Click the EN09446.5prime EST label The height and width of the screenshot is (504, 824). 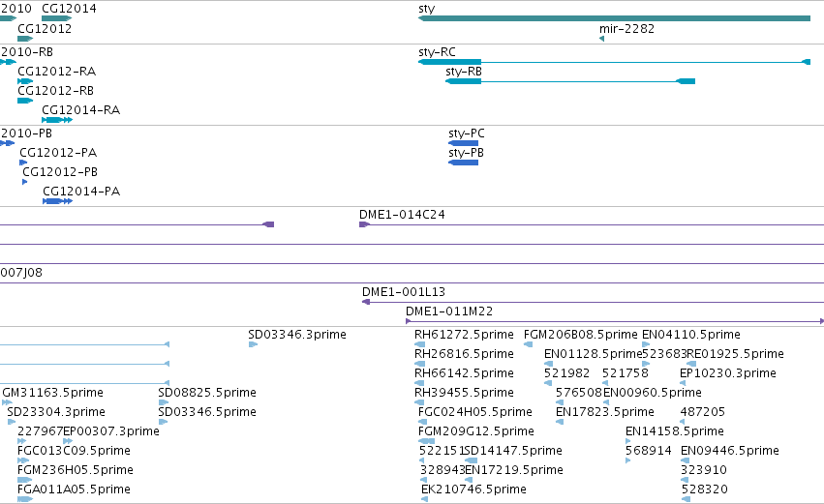pyautogui.click(x=730, y=451)
